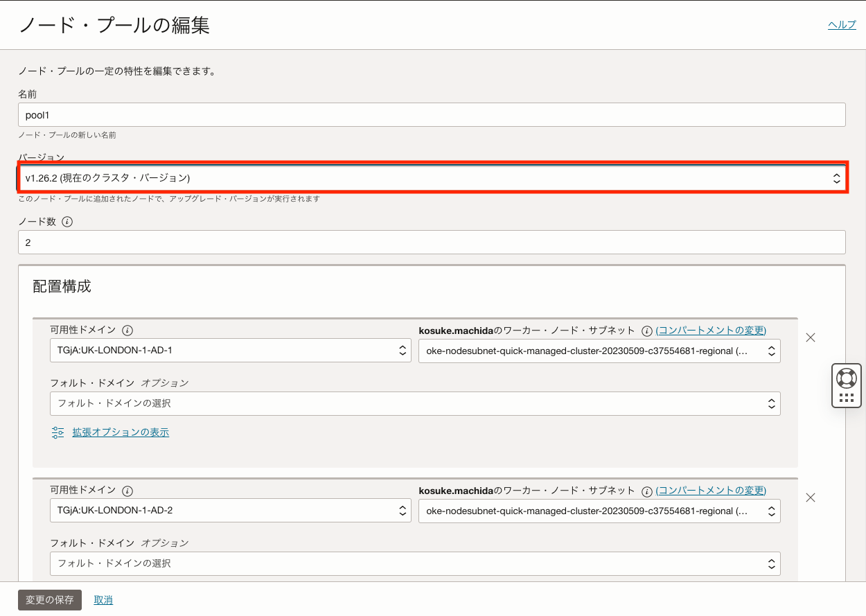The width and height of the screenshot is (866, 616).
Task: Open the floating help widget life-ring icon
Action: coord(846,378)
